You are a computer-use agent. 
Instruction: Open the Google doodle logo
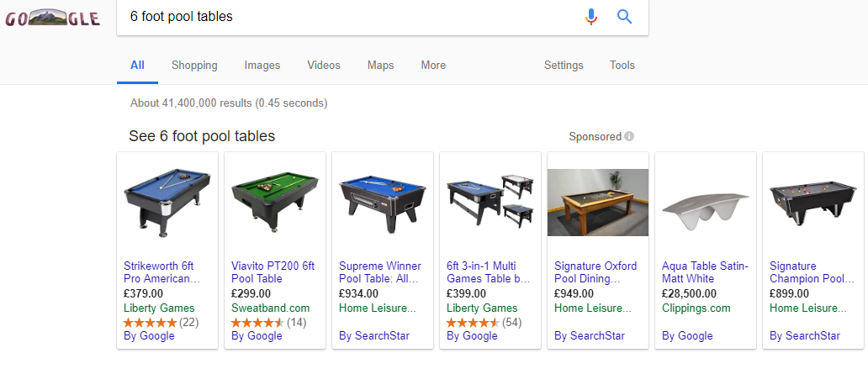[x=53, y=18]
